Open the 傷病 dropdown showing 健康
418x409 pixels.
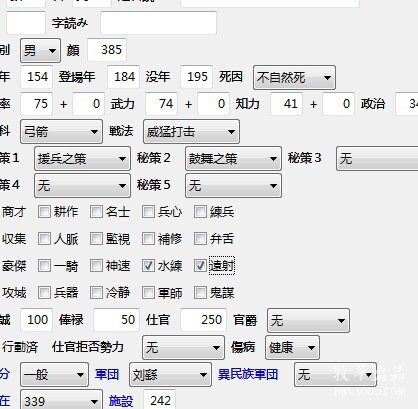coord(292,348)
